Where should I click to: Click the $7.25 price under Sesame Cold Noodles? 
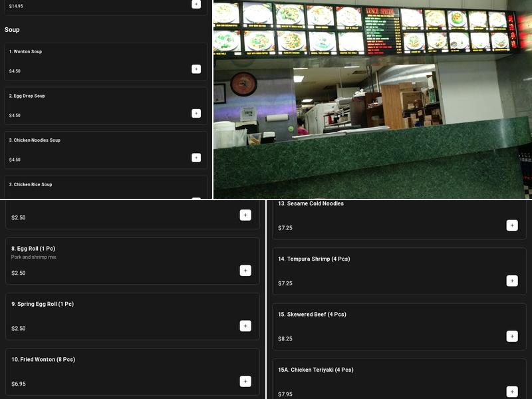pyautogui.click(x=287, y=227)
